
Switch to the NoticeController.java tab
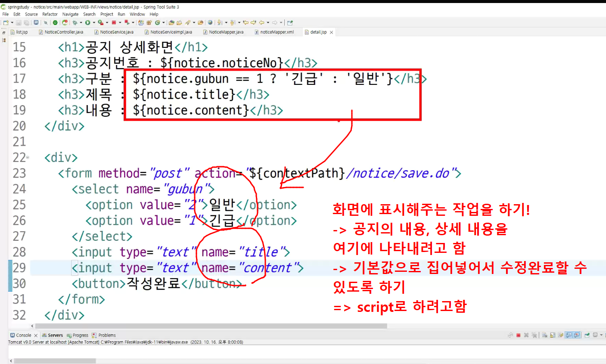point(61,32)
